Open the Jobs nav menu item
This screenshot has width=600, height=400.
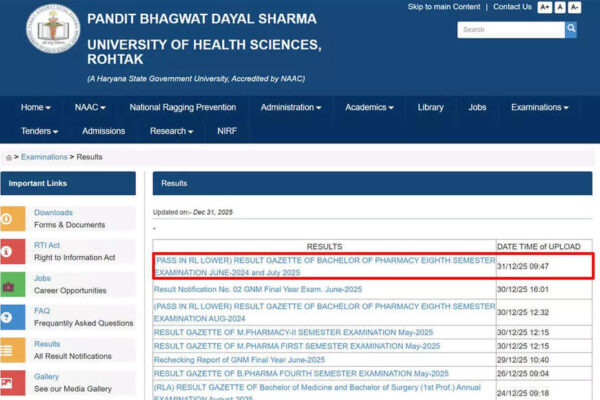point(477,108)
